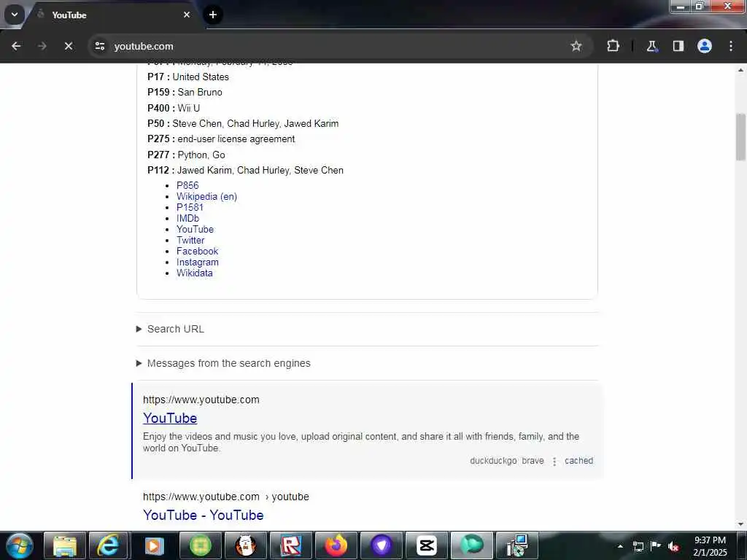
Task: Launch Internet Explorer from taskbar
Action: (108, 545)
